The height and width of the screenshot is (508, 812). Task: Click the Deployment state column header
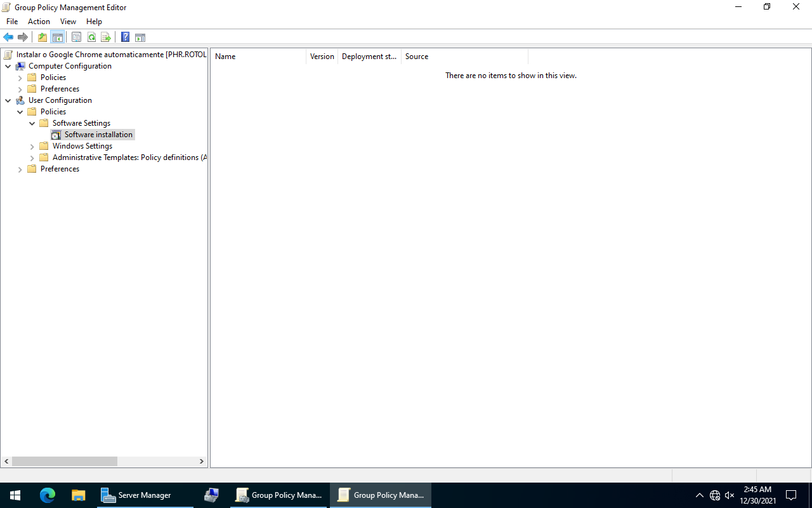tap(369, 57)
